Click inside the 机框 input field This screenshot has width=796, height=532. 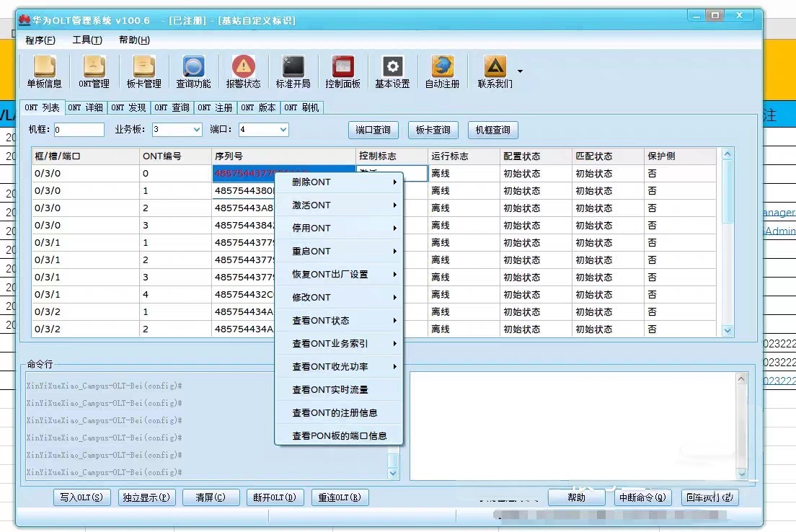[x=79, y=130]
